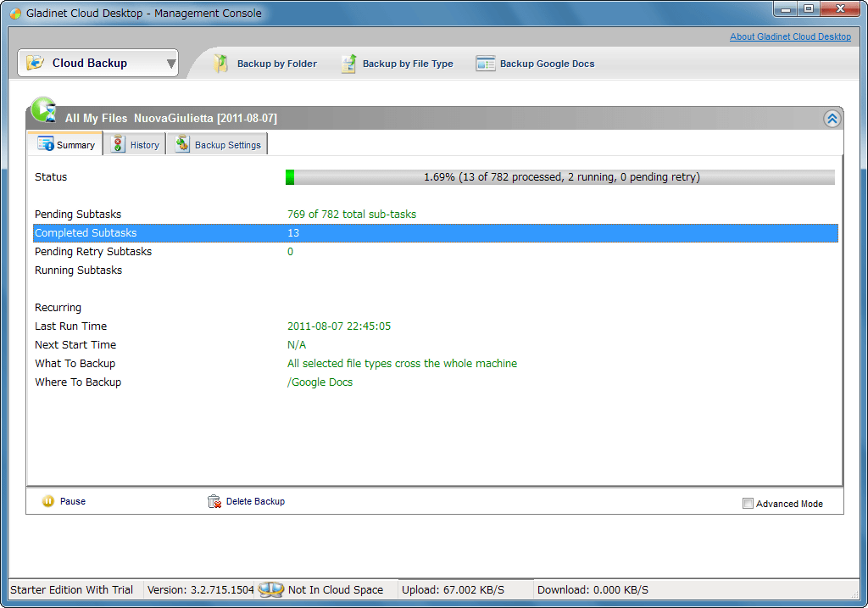Click the Backup by File Type icon
The image size is (868, 608).
pyautogui.click(x=348, y=64)
